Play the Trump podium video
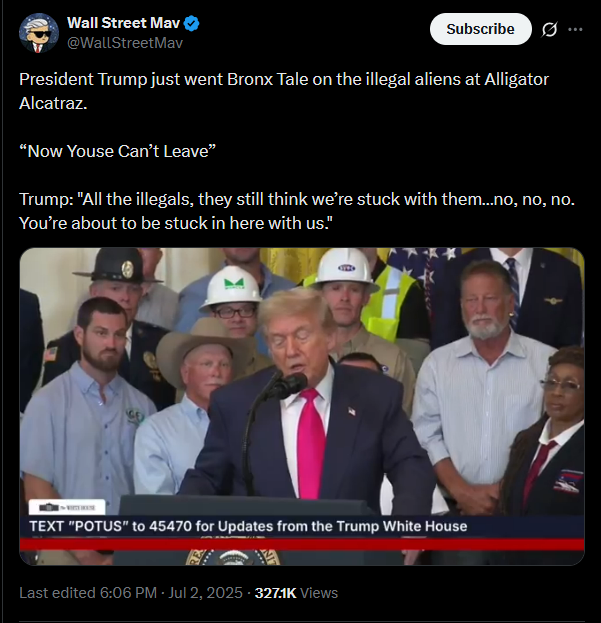The width and height of the screenshot is (601, 623). 302,406
